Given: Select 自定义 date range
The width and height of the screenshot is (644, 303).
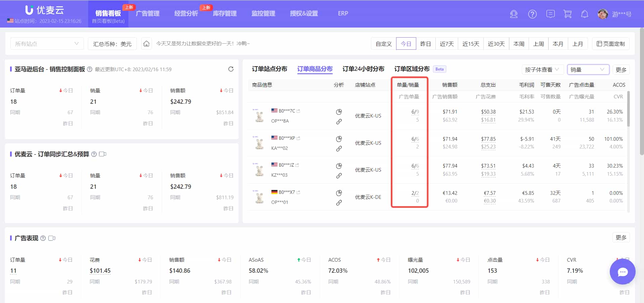Looking at the screenshot, I should click(x=384, y=44).
